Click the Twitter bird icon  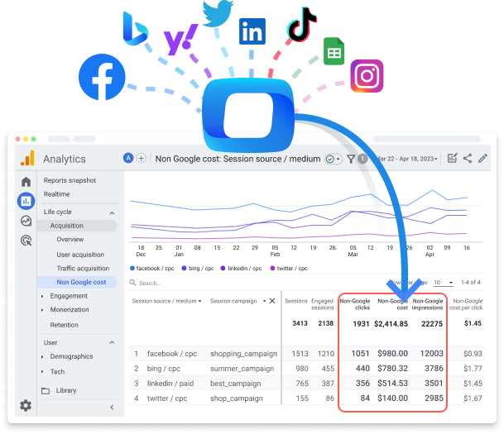pos(218,13)
